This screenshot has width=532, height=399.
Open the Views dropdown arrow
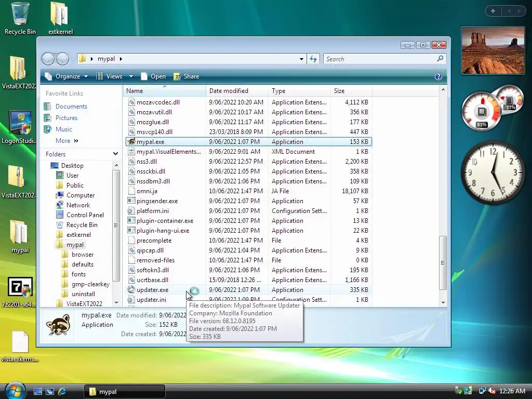click(x=131, y=76)
